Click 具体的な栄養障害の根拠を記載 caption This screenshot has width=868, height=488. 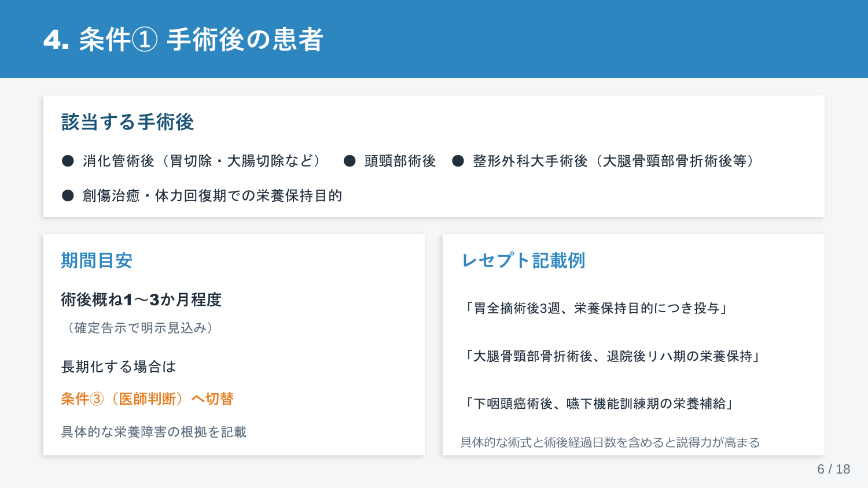154,432
